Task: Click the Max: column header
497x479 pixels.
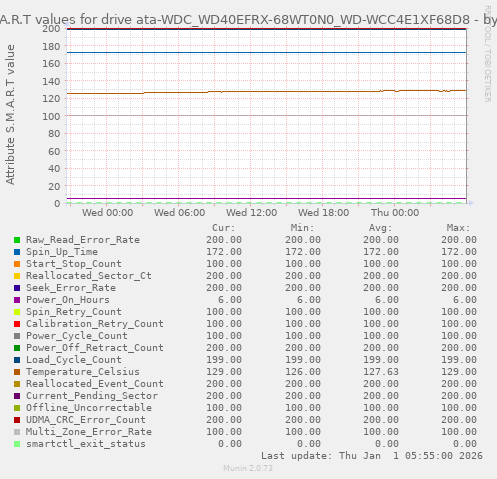Action: [459, 228]
